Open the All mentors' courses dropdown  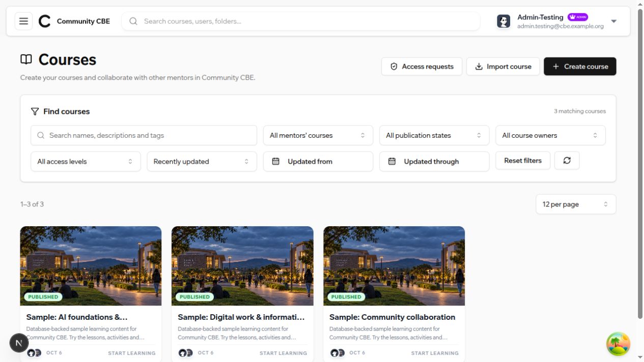click(318, 135)
